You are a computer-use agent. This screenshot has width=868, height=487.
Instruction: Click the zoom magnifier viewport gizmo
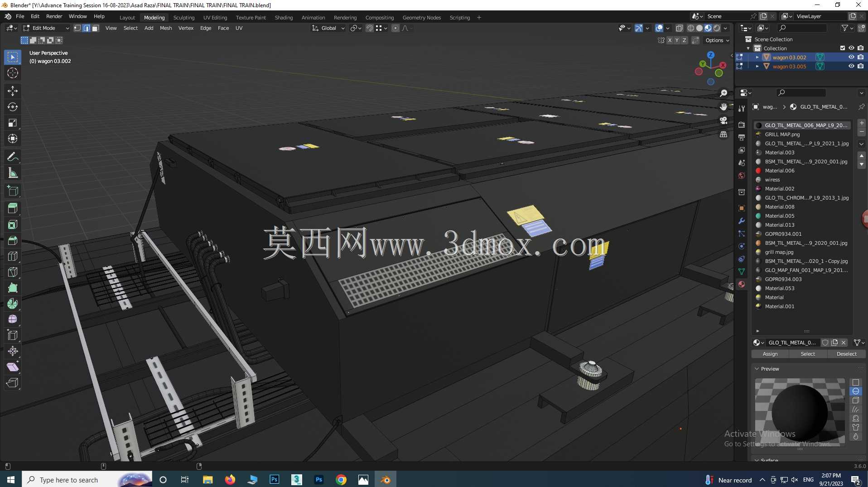[x=723, y=93]
